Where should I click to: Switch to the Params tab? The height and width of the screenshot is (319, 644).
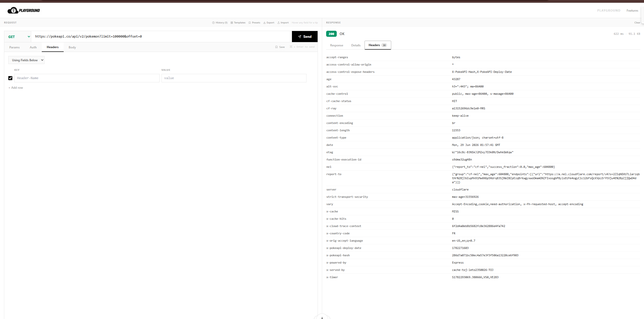tap(14, 47)
